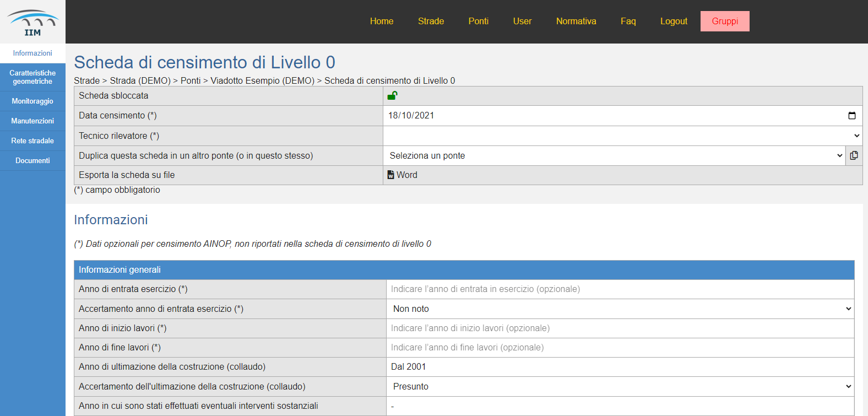Image resolution: width=868 pixels, height=416 pixels.
Task: Open the Ponti navigation item
Action: pyautogui.click(x=478, y=21)
